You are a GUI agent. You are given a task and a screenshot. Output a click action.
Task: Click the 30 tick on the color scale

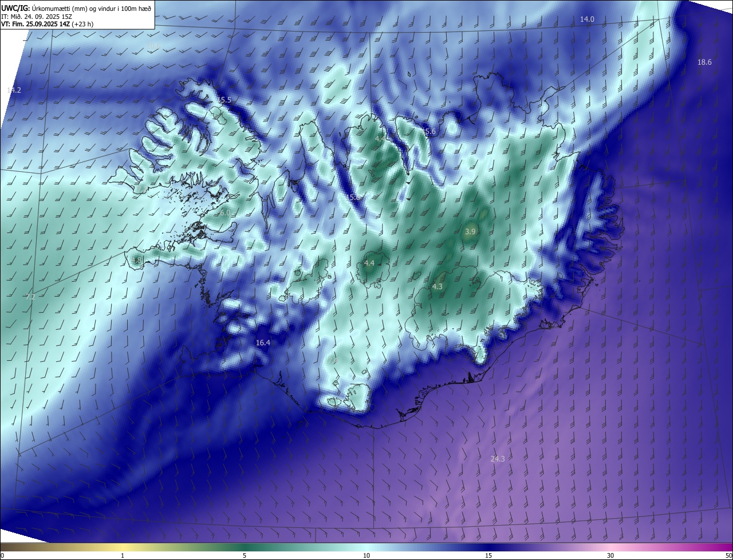pos(610,555)
